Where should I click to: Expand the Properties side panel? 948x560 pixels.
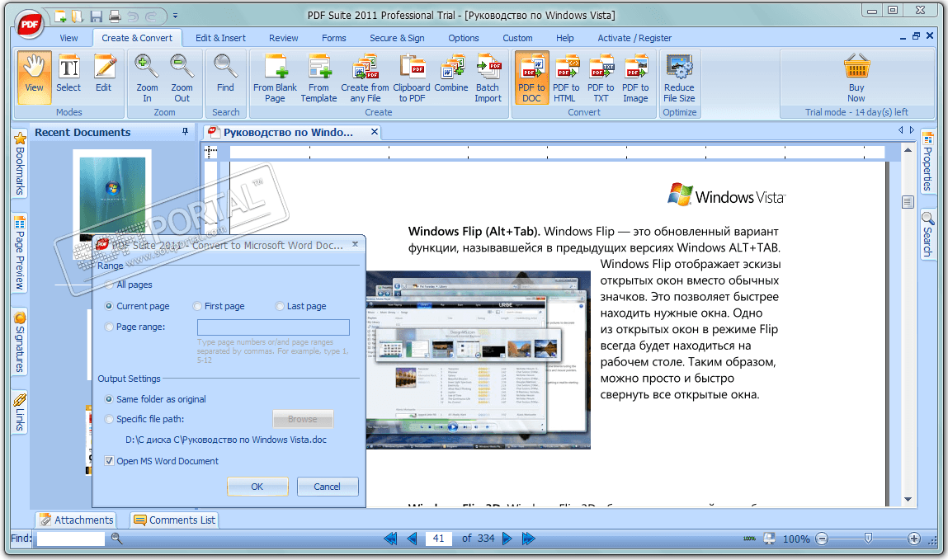[927, 162]
